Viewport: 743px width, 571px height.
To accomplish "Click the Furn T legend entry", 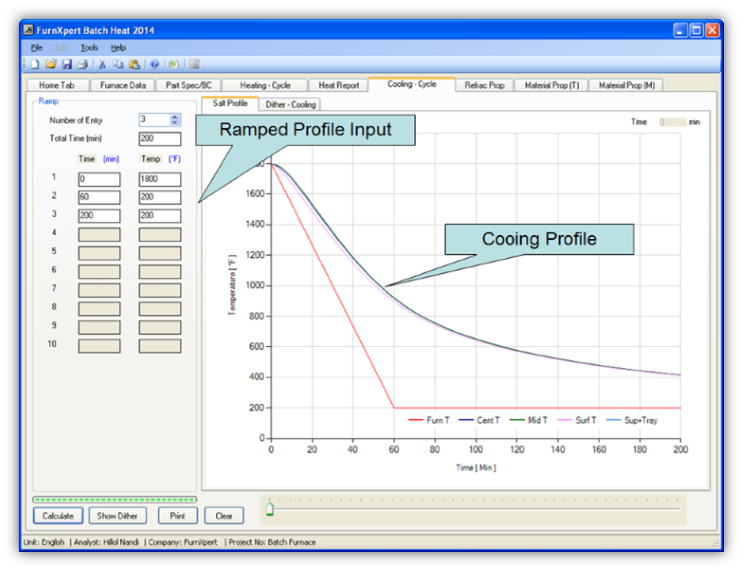I will pos(429,420).
